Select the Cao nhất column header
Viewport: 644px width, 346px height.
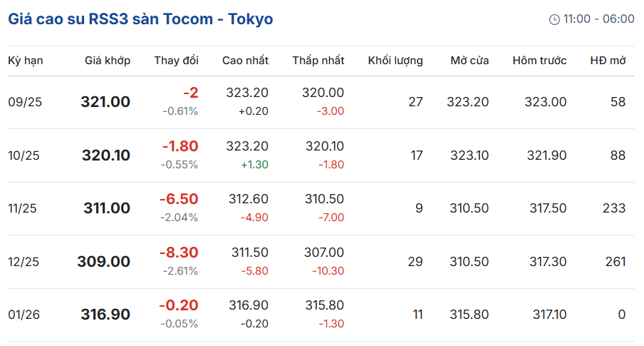tap(245, 61)
